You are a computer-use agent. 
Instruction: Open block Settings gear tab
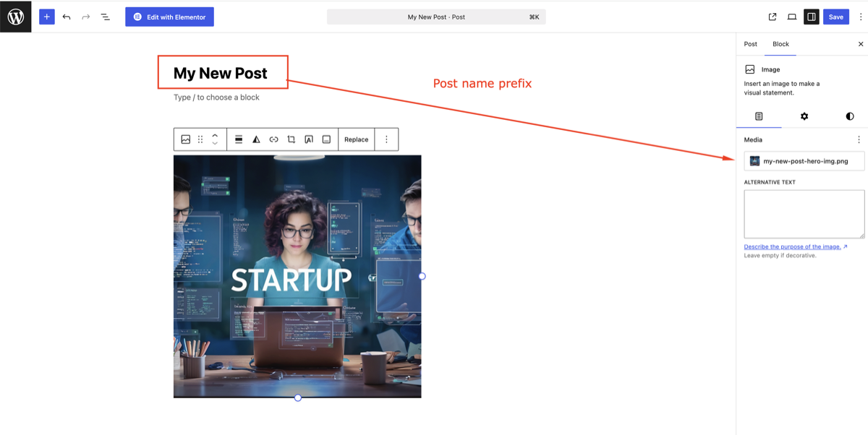point(804,116)
